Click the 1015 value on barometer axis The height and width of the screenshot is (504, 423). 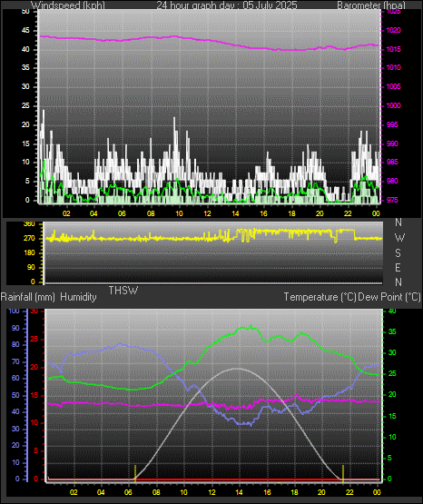click(x=393, y=50)
